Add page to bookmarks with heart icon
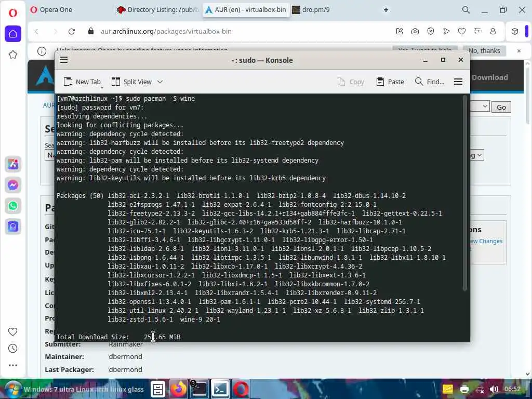Viewport: 532px width, 399px height. tap(462, 31)
